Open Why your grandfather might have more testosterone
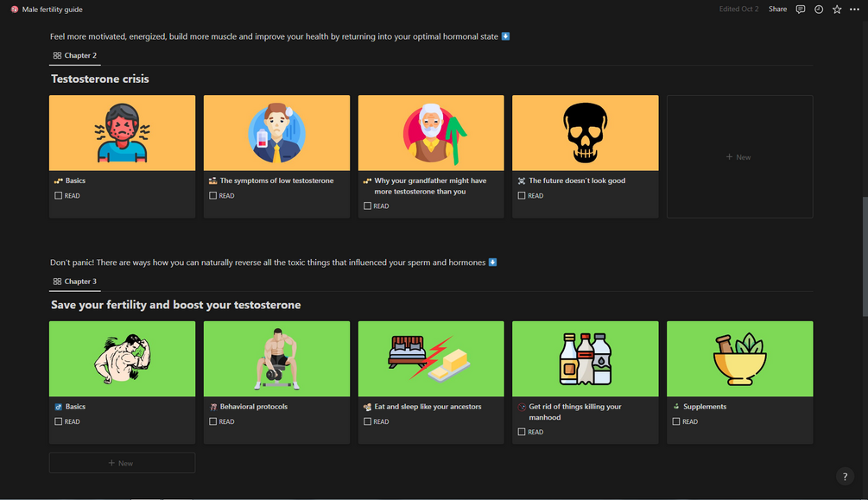Viewport: 868px width, 500px height. (430, 186)
